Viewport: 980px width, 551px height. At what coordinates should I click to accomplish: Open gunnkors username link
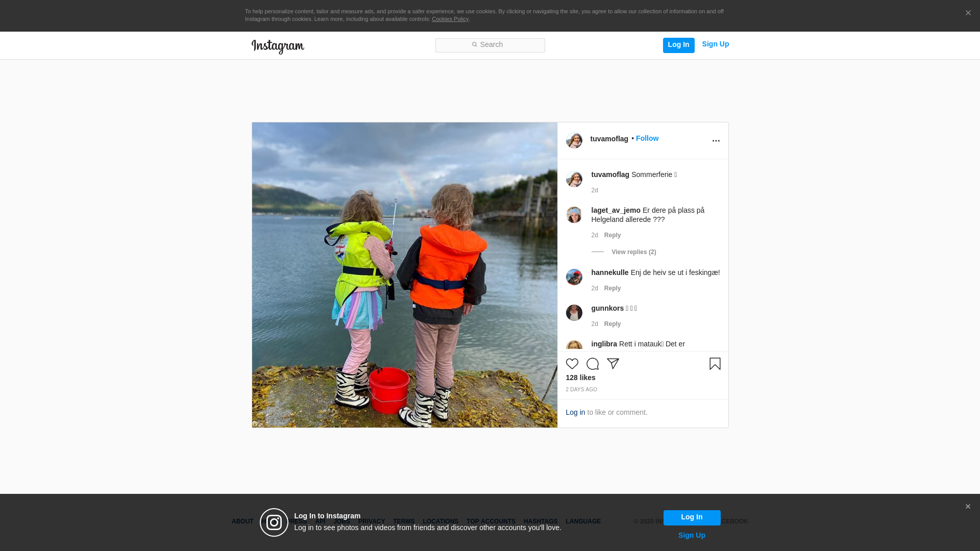[x=607, y=308]
